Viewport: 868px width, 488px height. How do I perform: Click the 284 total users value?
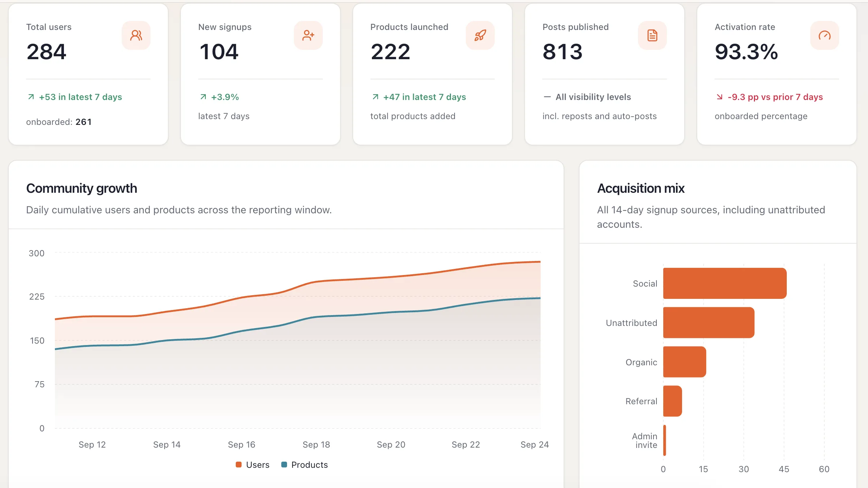click(47, 52)
